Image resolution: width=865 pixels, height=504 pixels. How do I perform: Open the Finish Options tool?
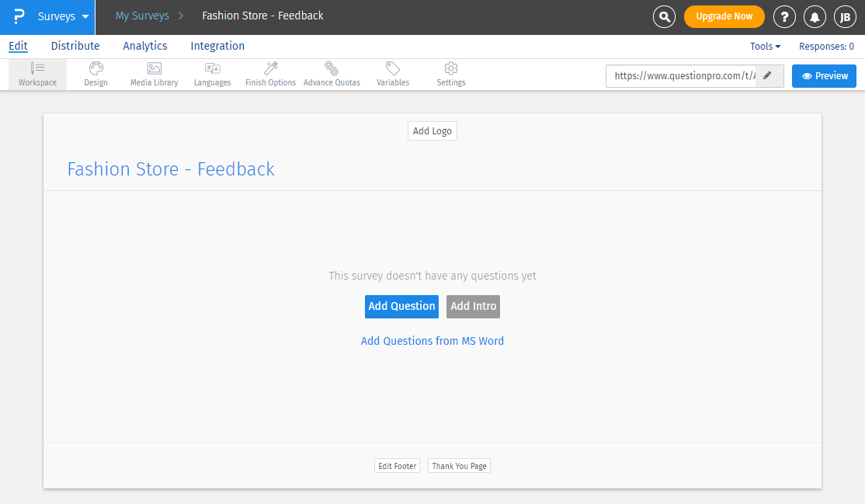[x=269, y=74]
